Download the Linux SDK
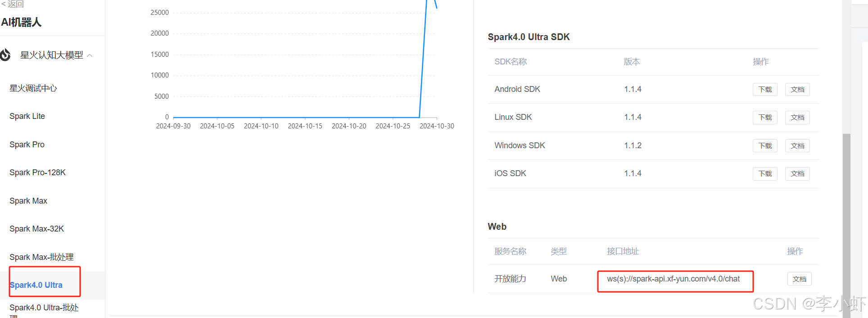This screenshot has width=868, height=318. [x=765, y=118]
